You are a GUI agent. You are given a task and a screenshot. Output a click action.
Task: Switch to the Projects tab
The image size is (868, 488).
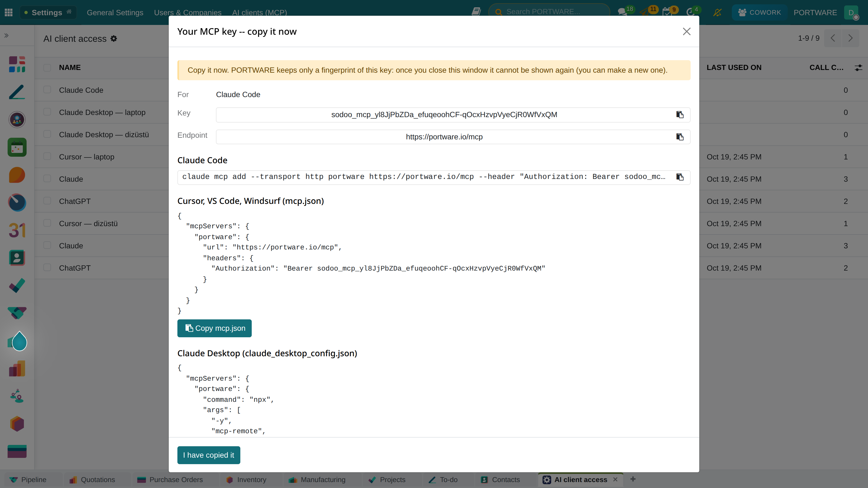click(x=392, y=480)
